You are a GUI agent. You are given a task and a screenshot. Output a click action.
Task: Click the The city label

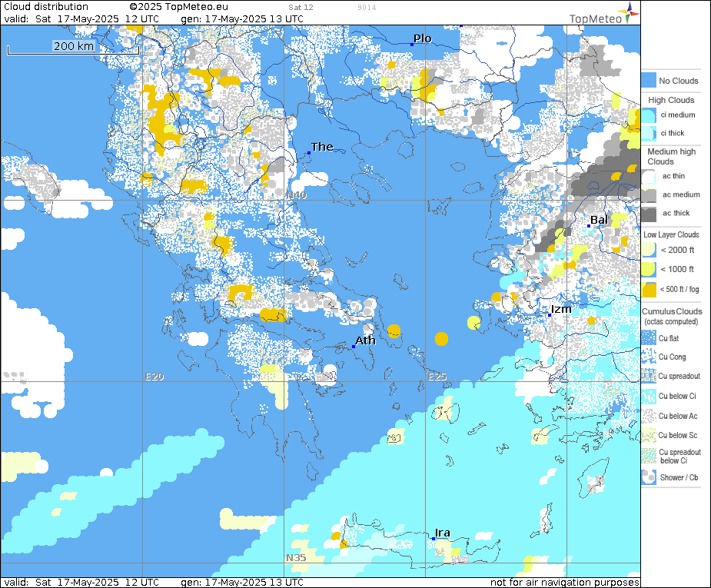[322, 147]
